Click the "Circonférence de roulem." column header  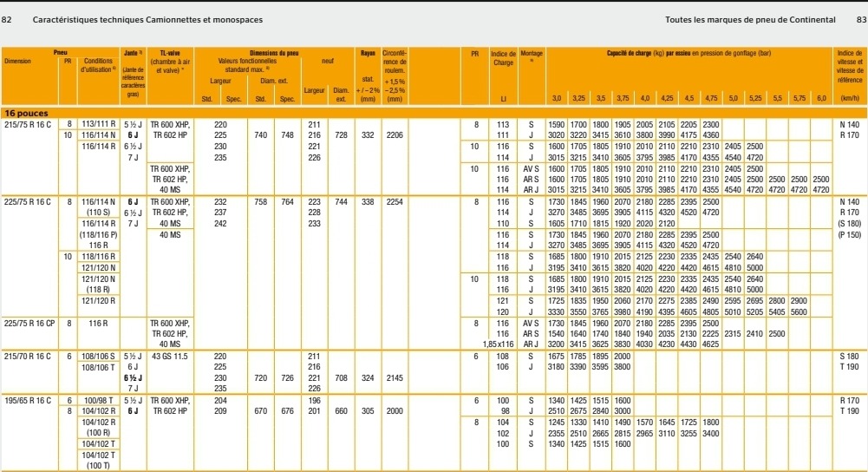[x=395, y=62]
